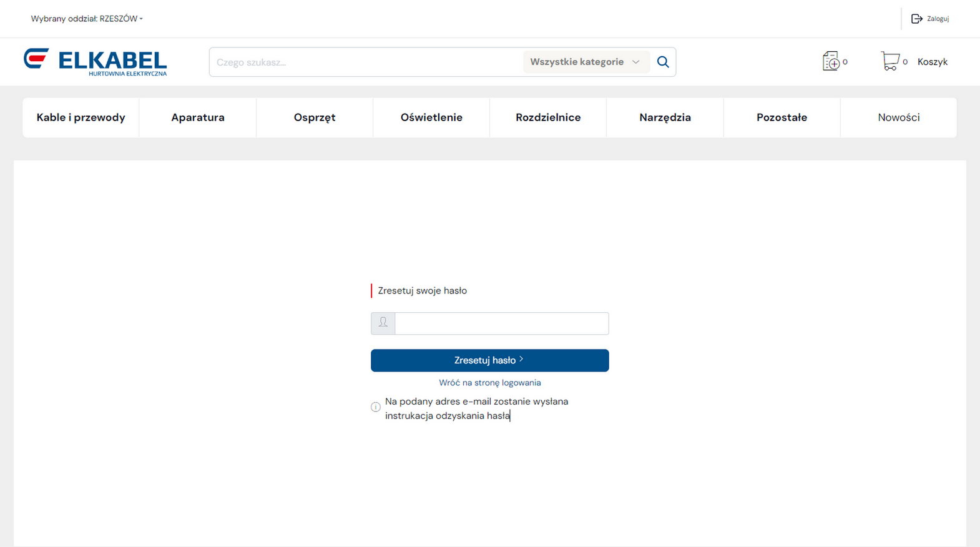Follow the Wróć na stronę logowania link
The width and height of the screenshot is (980, 547).
(489, 383)
